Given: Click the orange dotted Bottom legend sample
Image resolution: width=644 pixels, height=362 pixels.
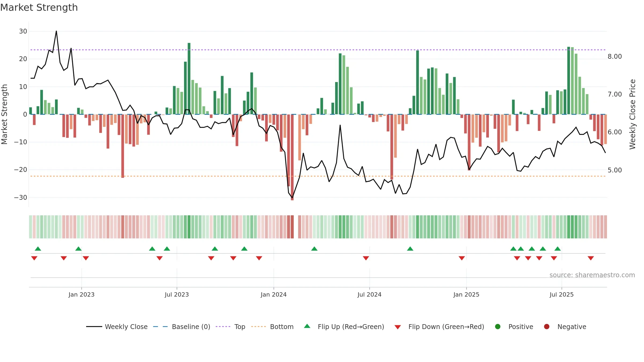Looking at the screenshot, I should pos(259,327).
